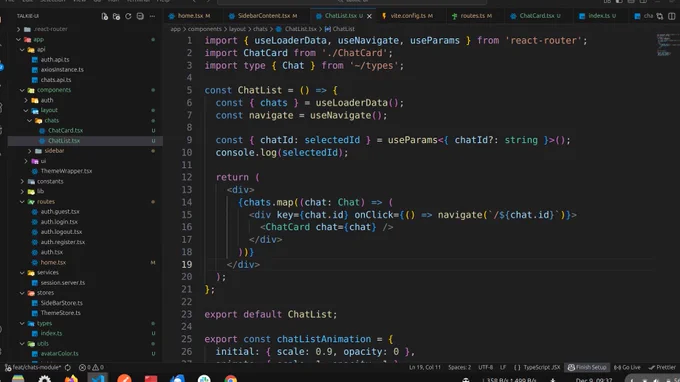
Task: Open ChatCard.tsx in file tree
Action: pos(65,131)
